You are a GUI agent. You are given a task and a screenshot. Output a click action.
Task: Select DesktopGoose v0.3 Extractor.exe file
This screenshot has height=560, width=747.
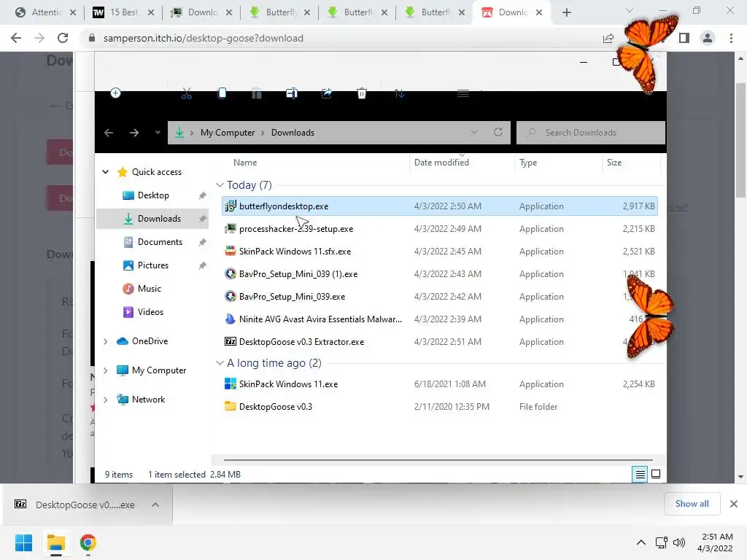pyautogui.click(x=439, y=342)
